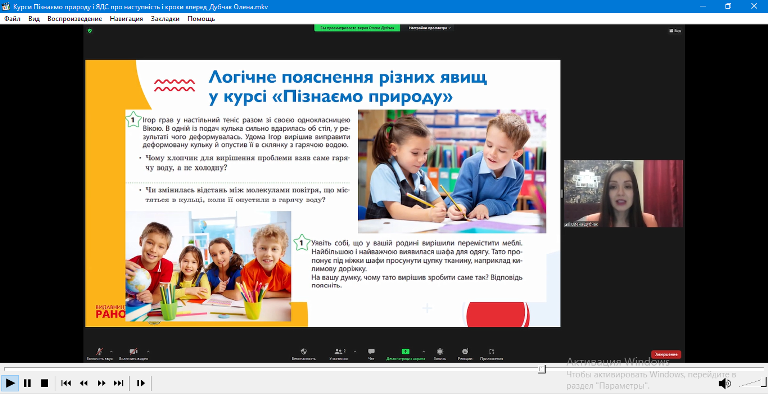Skip to the next track

(119, 383)
